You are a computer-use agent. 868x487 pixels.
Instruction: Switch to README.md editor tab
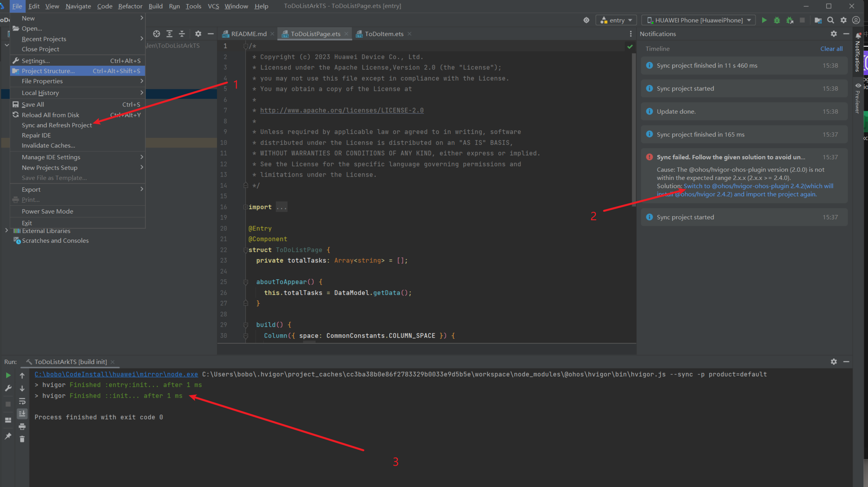point(249,34)
